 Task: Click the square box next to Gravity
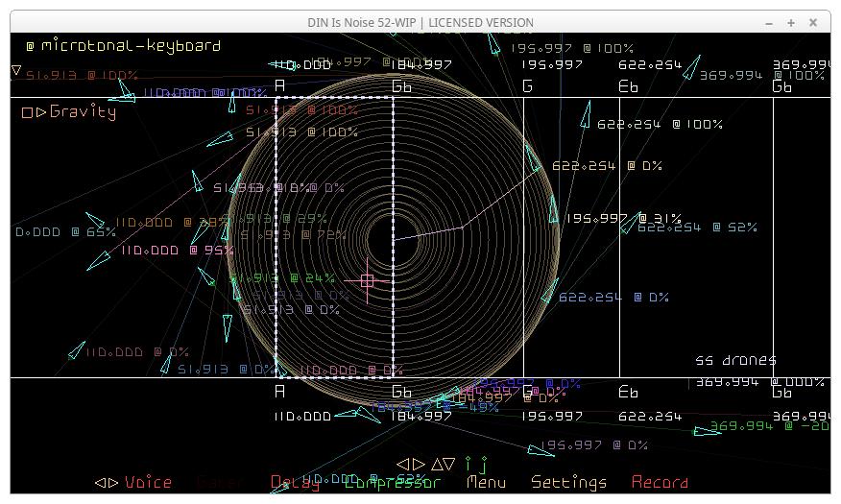[28, 112]
